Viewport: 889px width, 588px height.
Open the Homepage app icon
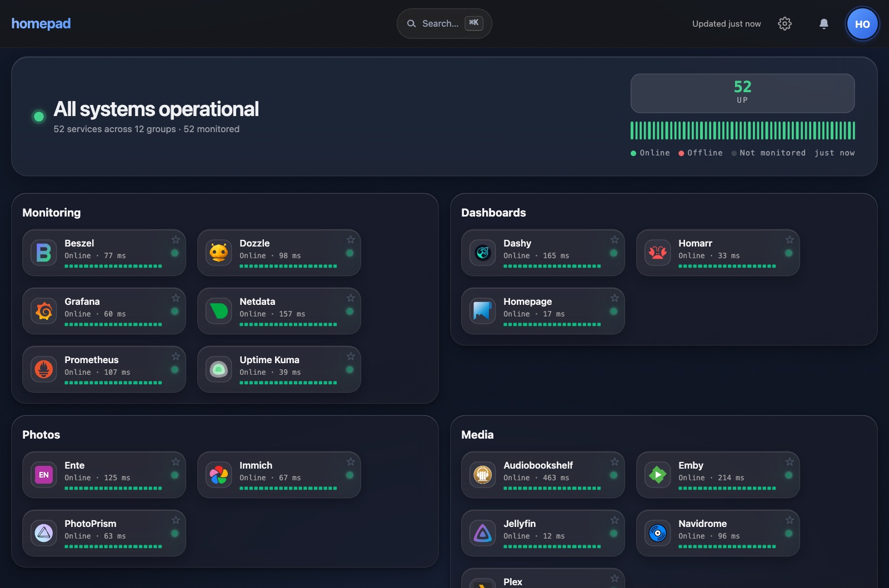[x=483, y=311]
